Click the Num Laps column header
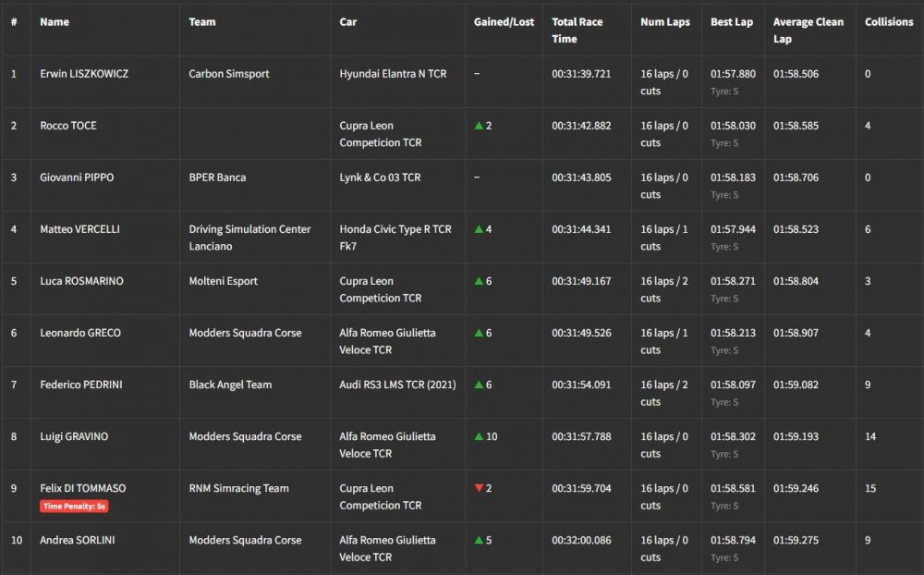 click(x=664, y=22)
